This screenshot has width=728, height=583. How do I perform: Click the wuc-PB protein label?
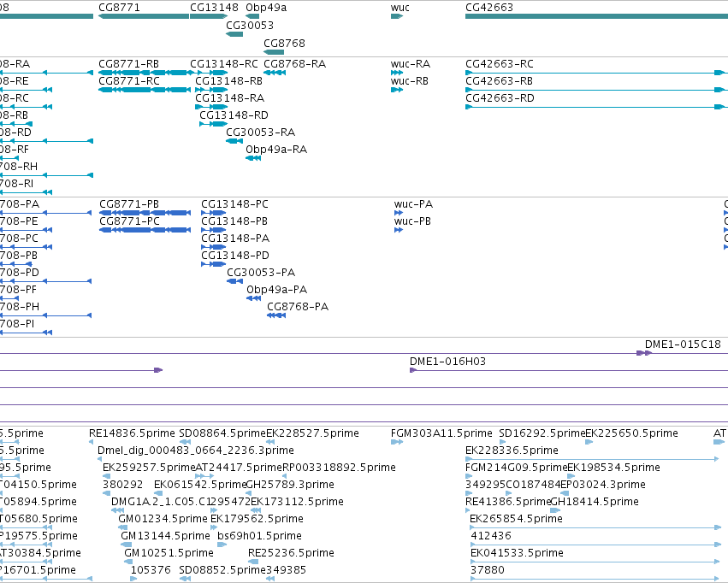412,221
